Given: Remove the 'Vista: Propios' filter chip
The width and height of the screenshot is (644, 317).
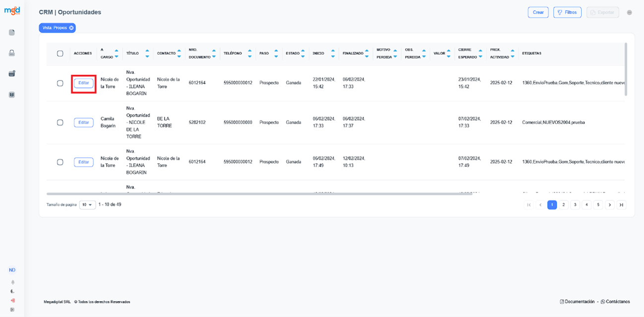Looking at the screenshot, I should [x=71, y=28].
